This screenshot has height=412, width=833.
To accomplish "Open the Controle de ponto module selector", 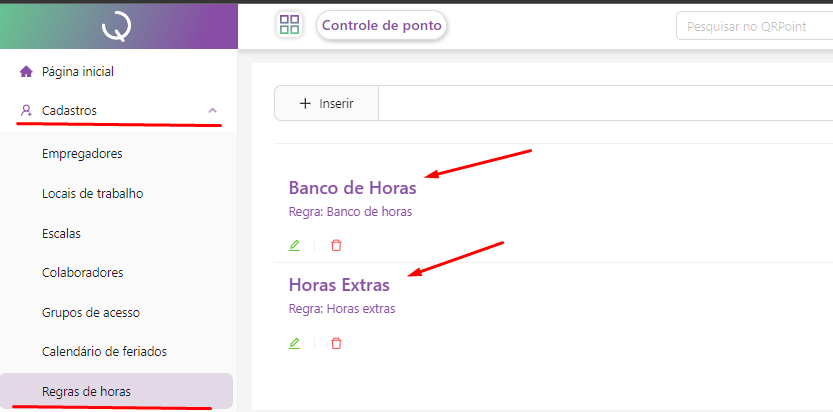I will [381, 26].
